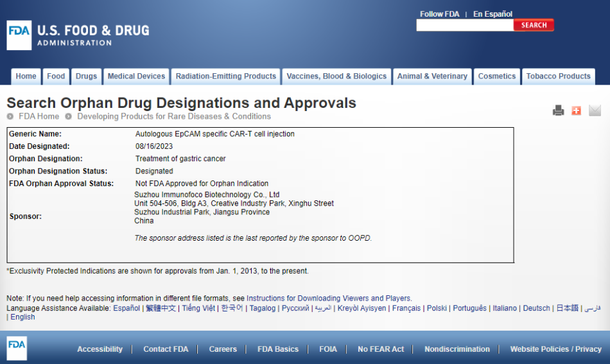Select Deutsch language link
This screenshot has height=364, width=610.
536,308
